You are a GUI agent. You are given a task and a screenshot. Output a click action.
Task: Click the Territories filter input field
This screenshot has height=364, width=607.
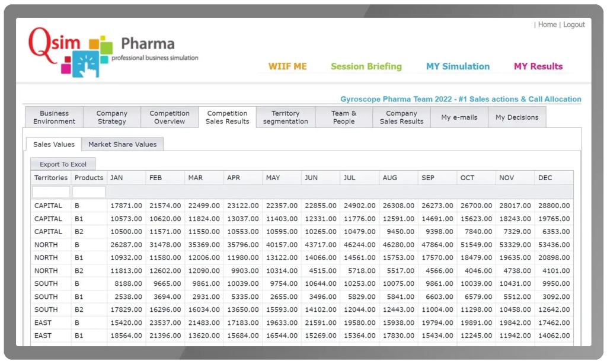[x=51, y=192]
